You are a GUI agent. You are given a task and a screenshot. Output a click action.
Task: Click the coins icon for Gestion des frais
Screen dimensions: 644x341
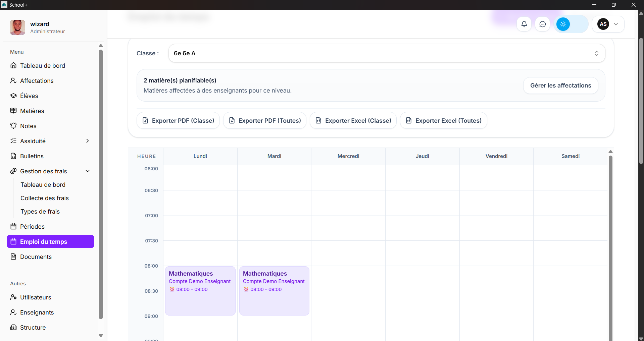click(13, 171)
